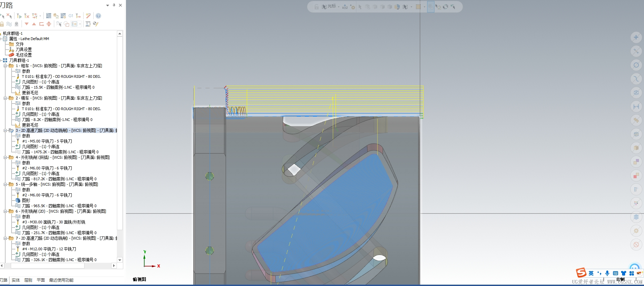
Task: Toggle toolpath display wavy lines icon
Action: pos(9,24)
